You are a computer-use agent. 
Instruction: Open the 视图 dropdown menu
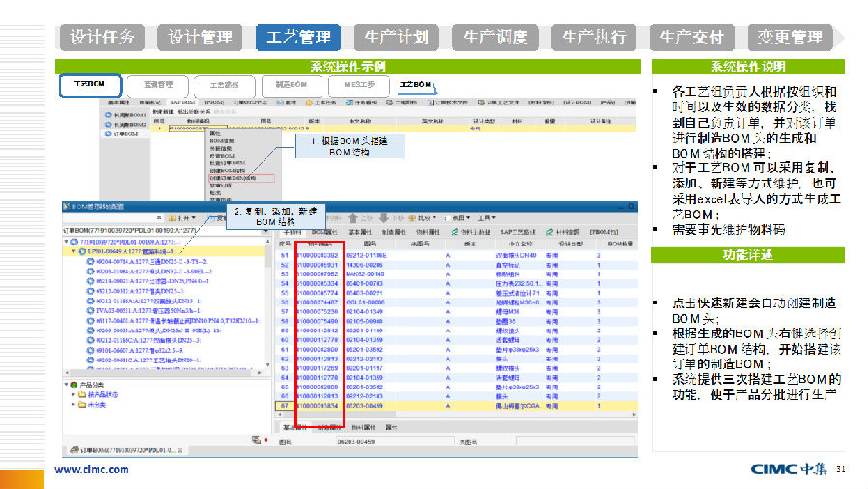(456, 218)
